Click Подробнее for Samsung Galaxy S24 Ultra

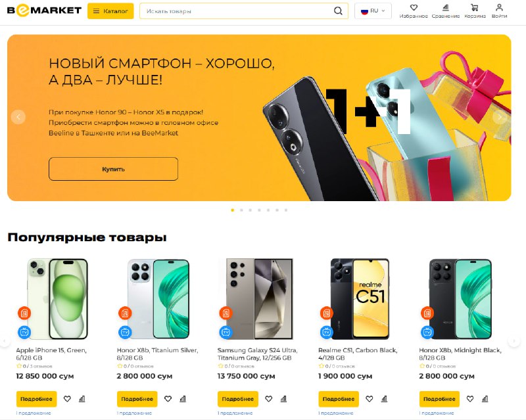pos(238,399)
